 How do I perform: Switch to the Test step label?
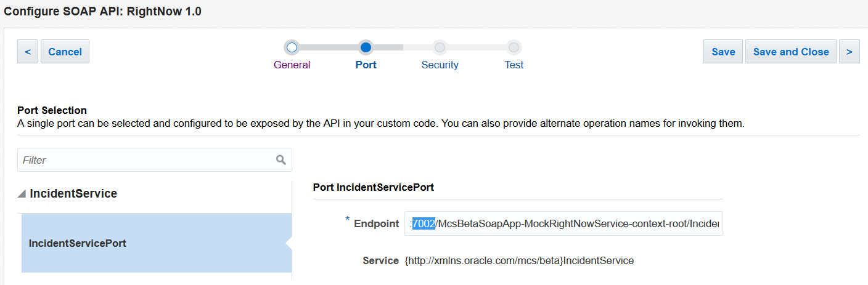514,65
